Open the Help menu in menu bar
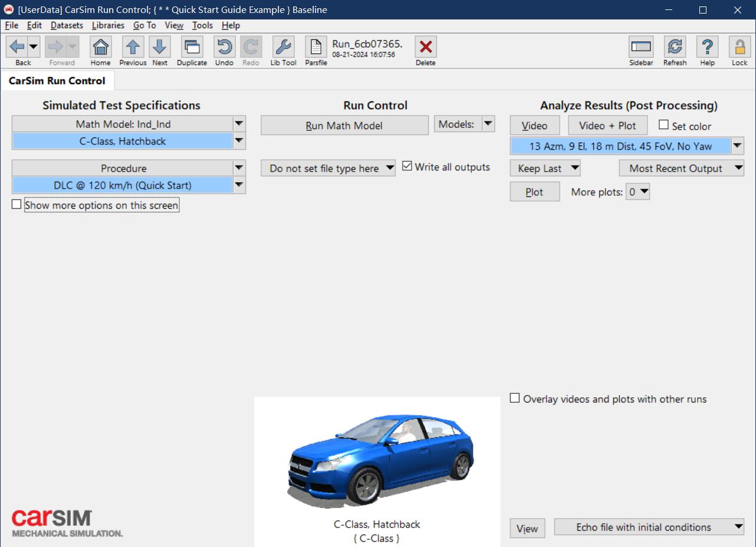 tap(231, 25)
